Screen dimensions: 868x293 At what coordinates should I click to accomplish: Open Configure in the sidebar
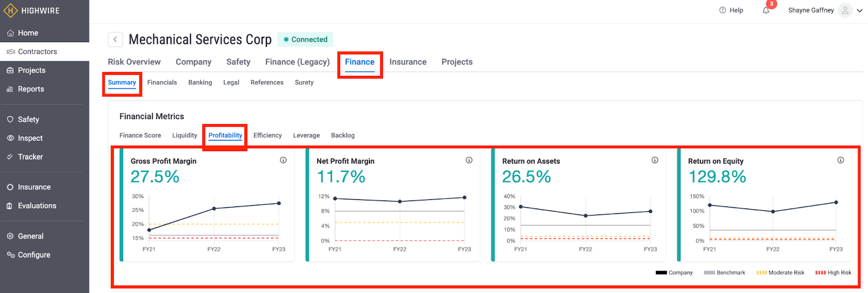click(x=34, y=255)
